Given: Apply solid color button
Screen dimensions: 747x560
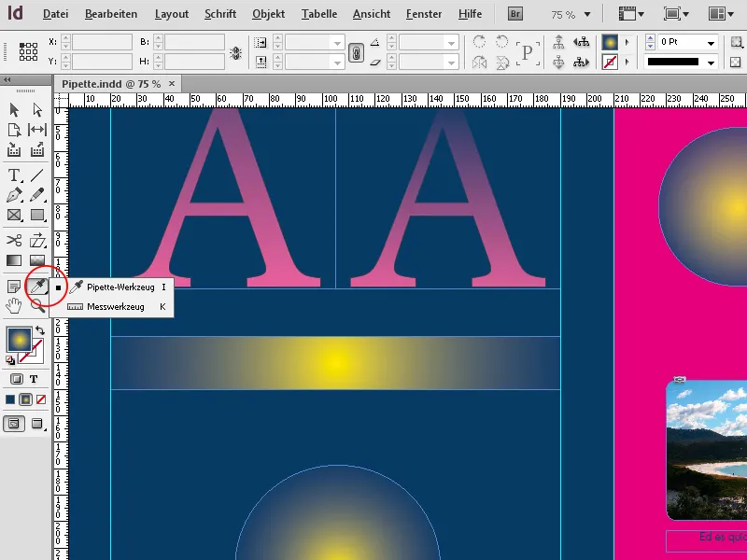Looking at the screenshot, I should (x=10, y=399).
